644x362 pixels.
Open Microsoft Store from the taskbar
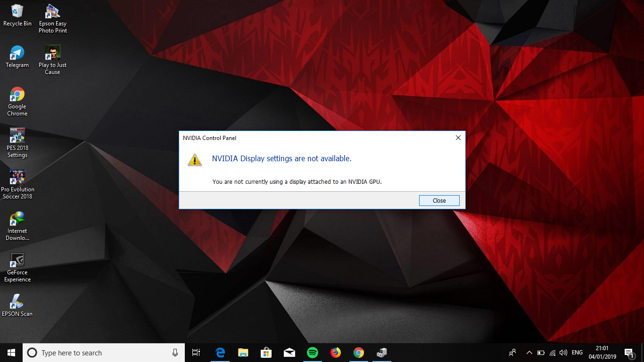pyautogui.click(x=266, y=353)
